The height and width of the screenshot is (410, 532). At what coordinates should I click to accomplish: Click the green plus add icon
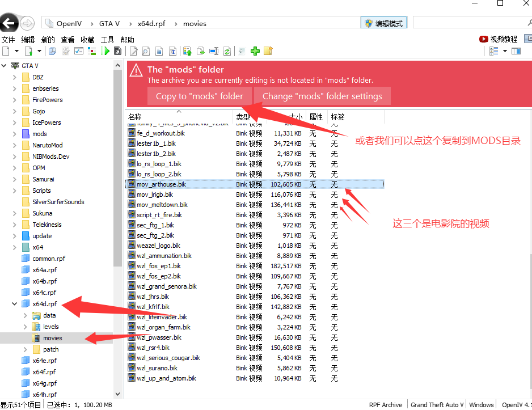[255, 51]
